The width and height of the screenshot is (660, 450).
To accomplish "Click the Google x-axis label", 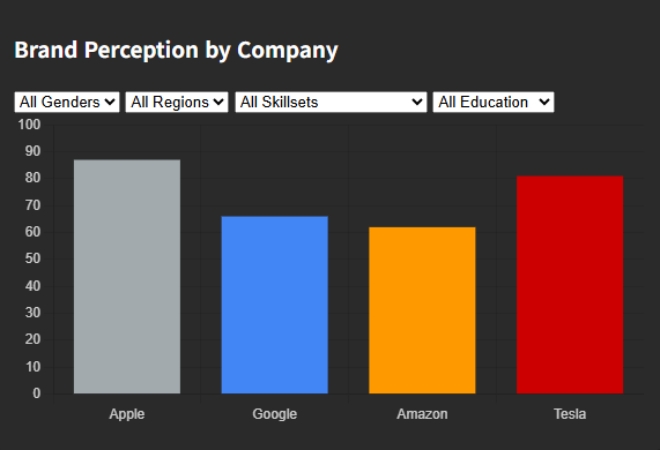I will [x=274, y=414].
